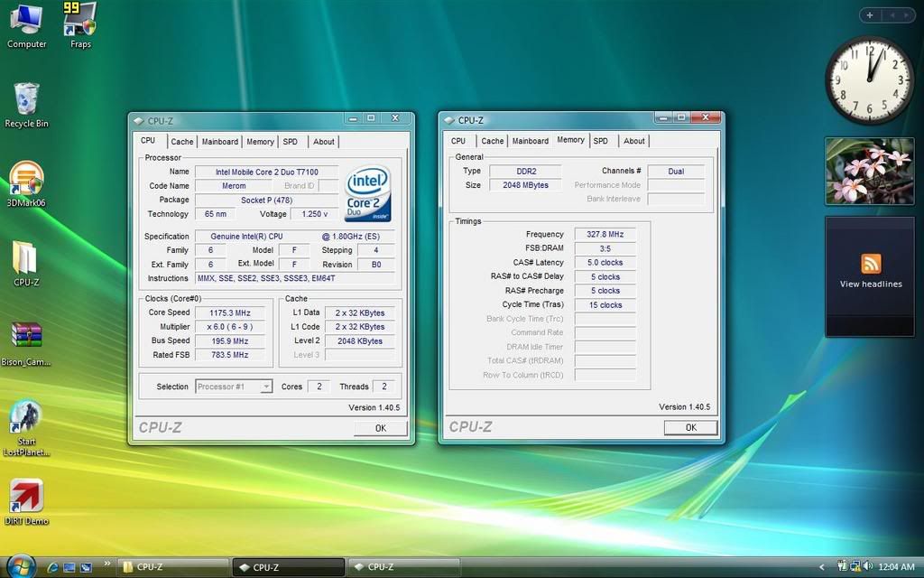Click the Cycle Time (Tras) value 15 clocks
This screenshot has height=578, width=924.
605,305
